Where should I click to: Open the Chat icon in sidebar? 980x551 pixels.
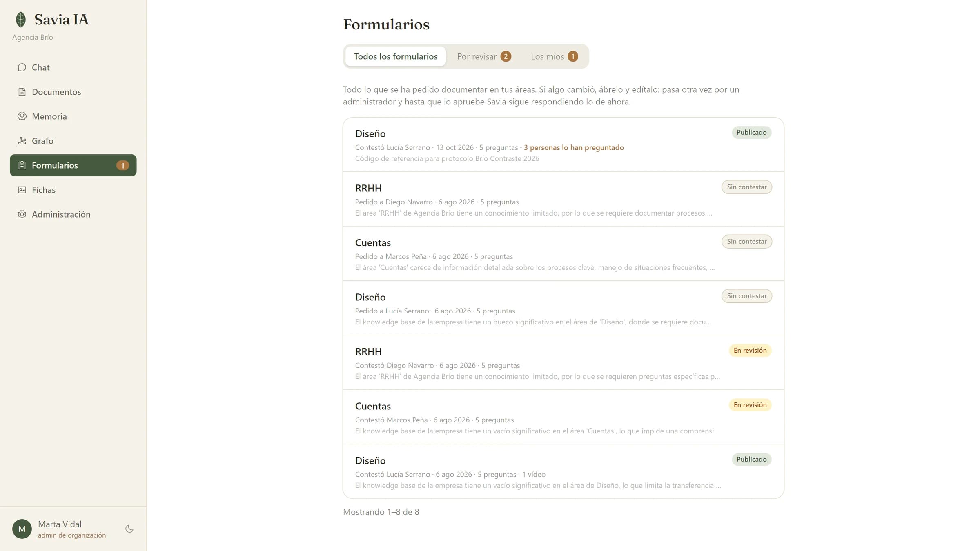coord(22,67)
